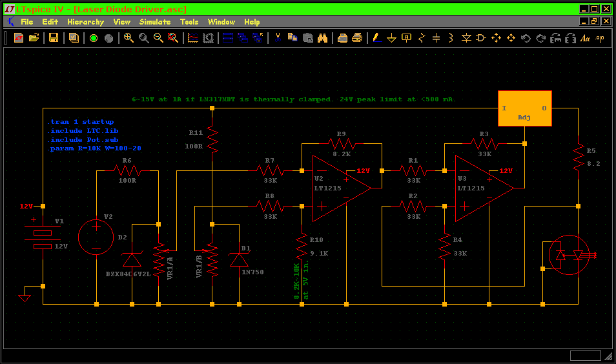
Task: Click the Open file folder icon
Action: (x=34, y=37)
